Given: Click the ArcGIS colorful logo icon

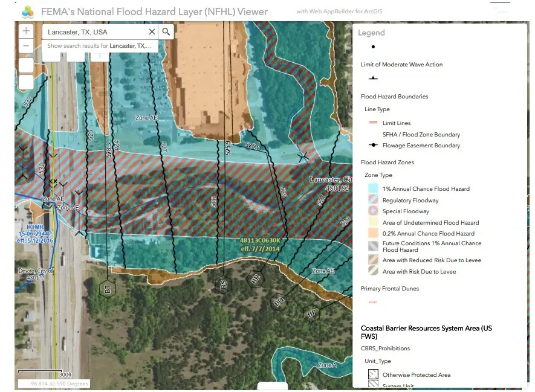Looking at the screenshot, I should pyautogui.click(x=28, y=12).
